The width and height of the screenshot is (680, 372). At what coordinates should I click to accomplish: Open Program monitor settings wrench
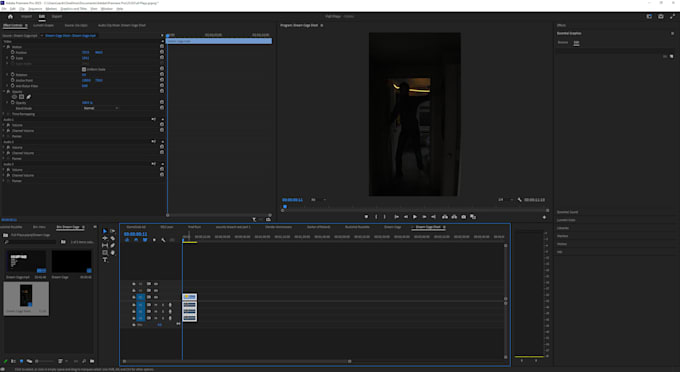click(x=520, y=200)
